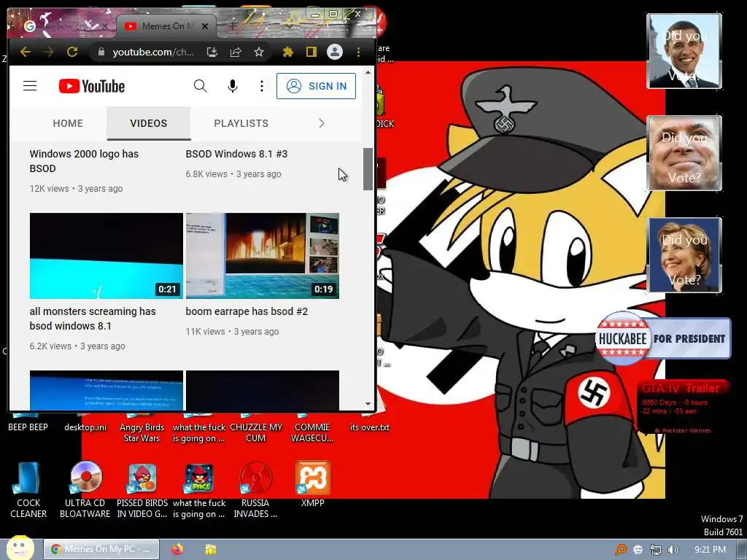747x560 pixels.
Task: Click the youtube.com address bar
Action: click(152, 52)
